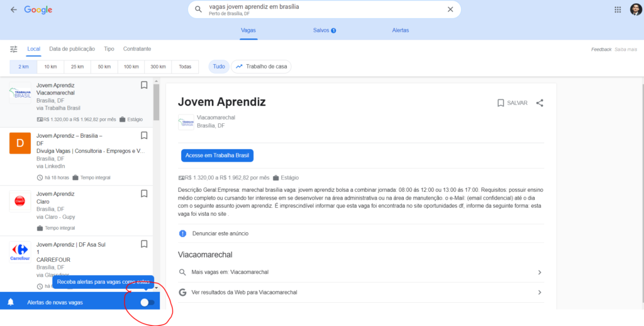Click the Trabalha Brasil logo in details

click(186, 122)
